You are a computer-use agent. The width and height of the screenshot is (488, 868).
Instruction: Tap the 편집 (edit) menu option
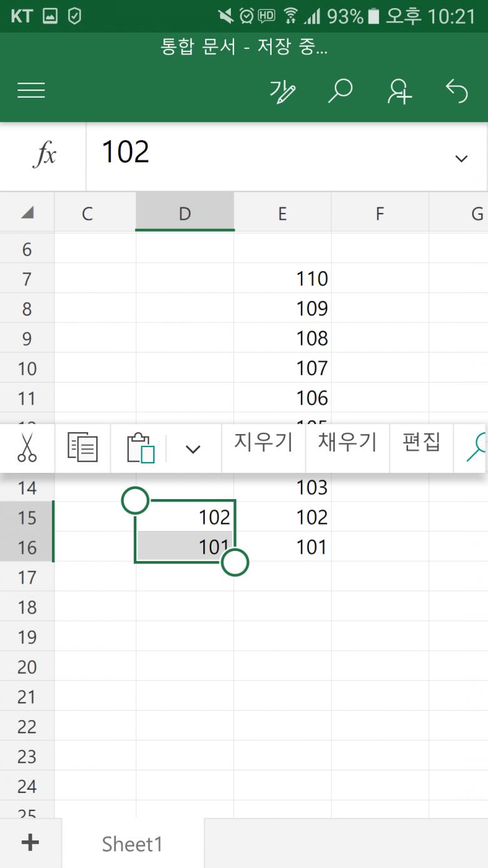[421, 443]
